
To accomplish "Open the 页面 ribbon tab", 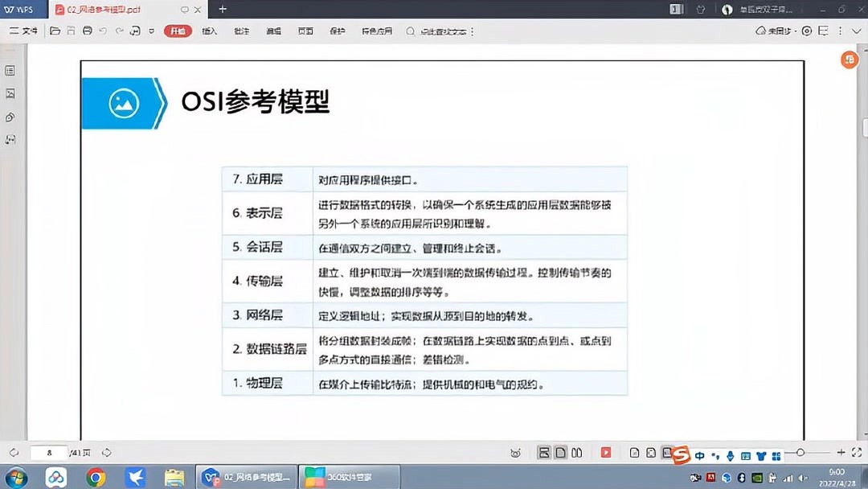I will pyautogui.click(x=304, y=31).
